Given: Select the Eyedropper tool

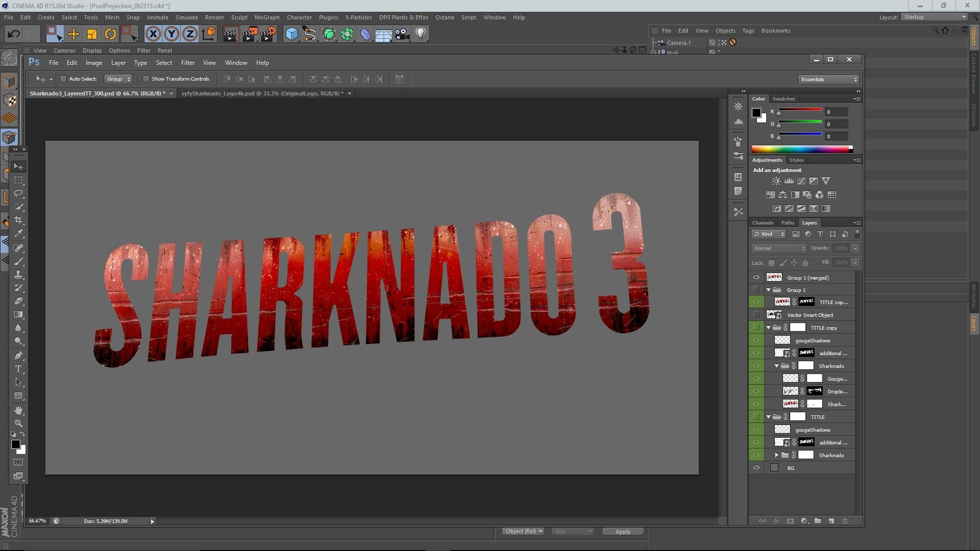Looking at the screenshot, I should tap(18, 233).
